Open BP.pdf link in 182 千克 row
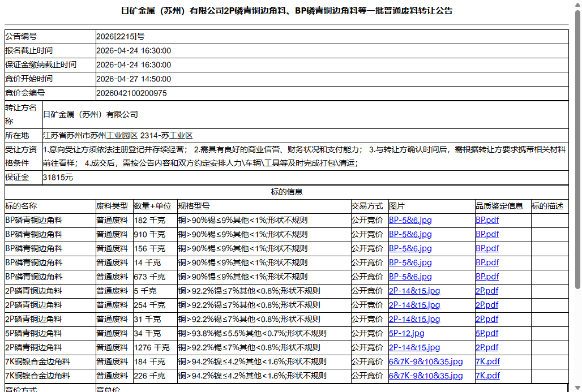The height and width of the screenshot is (392, 582). click(x=487, y=220)
